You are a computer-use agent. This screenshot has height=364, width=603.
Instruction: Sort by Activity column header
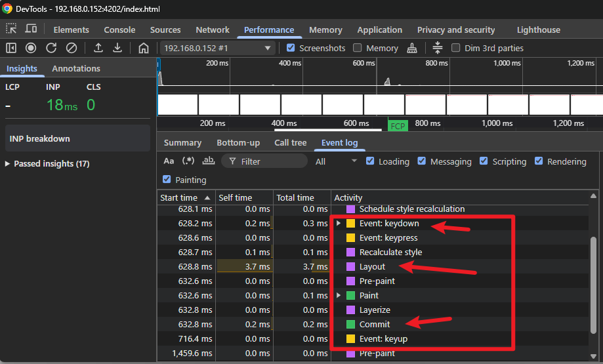(459, 197)
